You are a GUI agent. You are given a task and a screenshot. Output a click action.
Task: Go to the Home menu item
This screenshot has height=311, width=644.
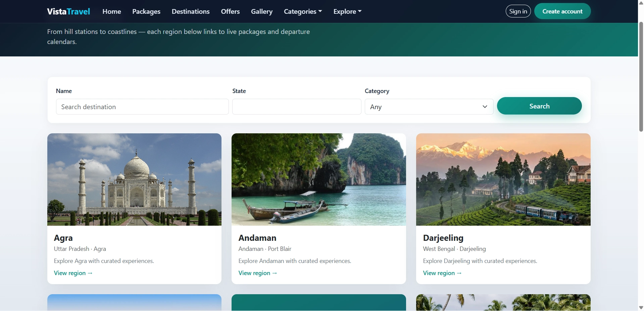[112, 11]
